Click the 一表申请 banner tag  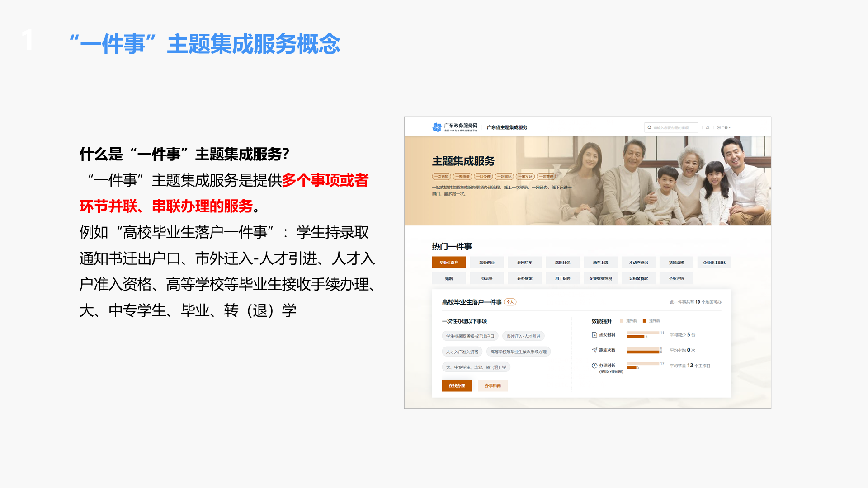[x=462, y=177]
